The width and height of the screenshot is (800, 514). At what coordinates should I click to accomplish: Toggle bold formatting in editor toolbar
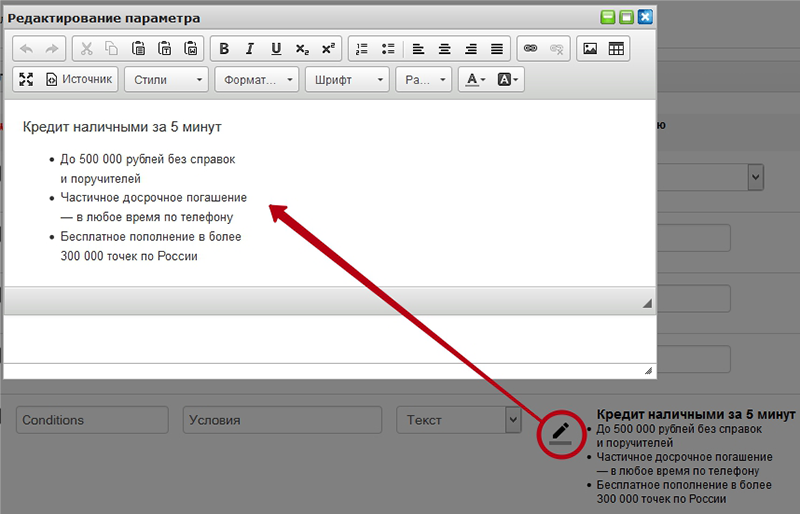point(224,48)
